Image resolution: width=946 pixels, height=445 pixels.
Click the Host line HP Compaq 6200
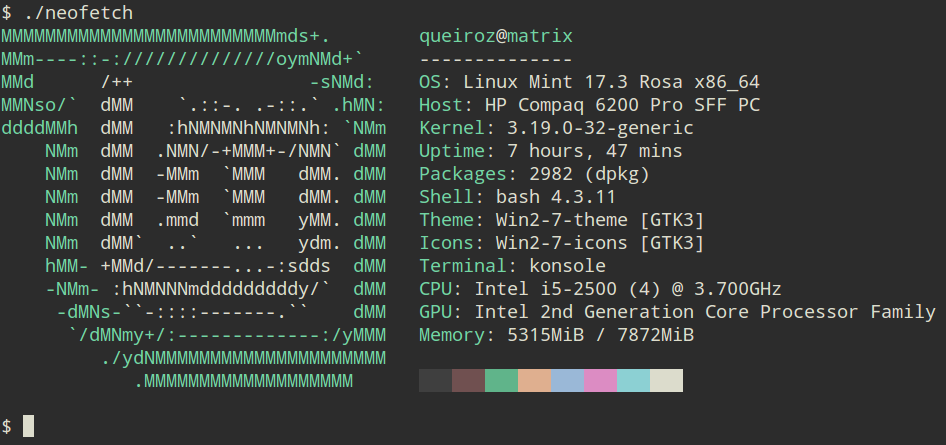pyautogui.click(x=589, y=105)
